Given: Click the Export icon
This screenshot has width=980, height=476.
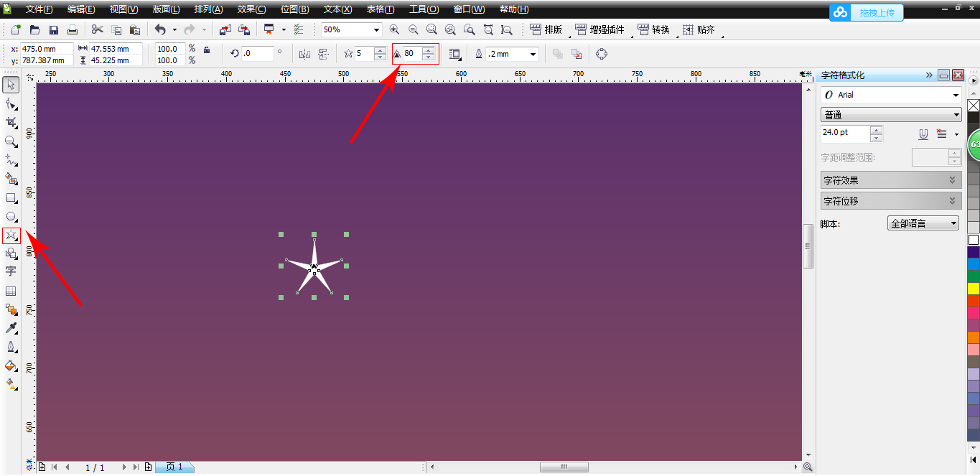Looking at the screenshot, I should (x=244, y=29).
